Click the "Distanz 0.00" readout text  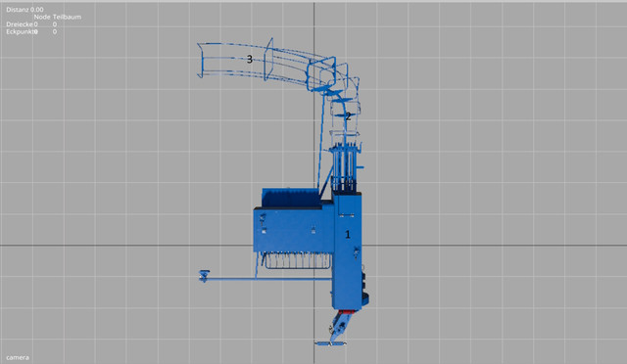coord(24,10)
